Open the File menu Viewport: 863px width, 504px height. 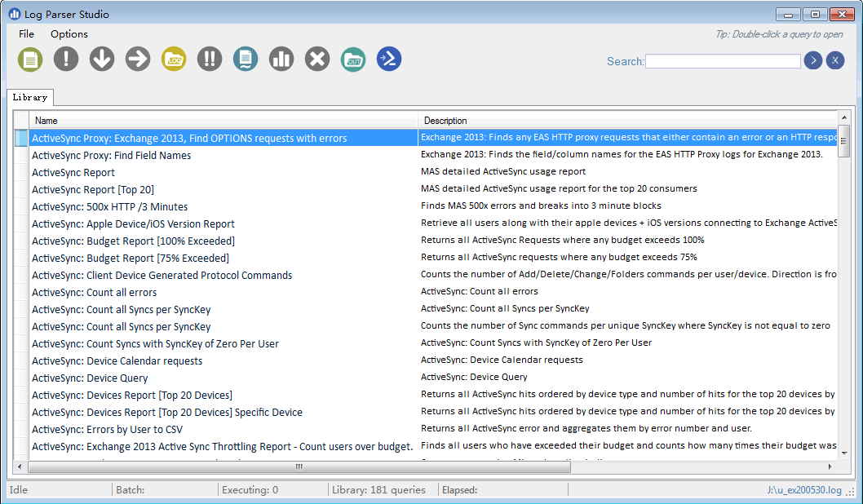click(x=26, y=34)
